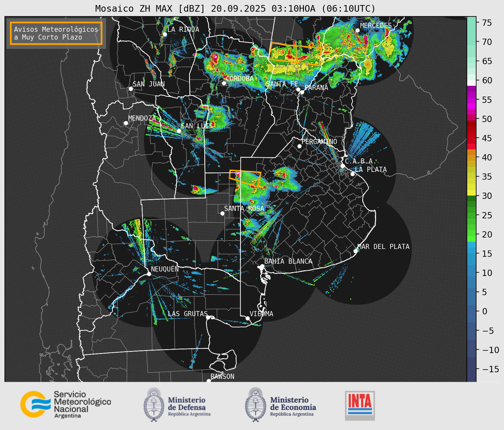The height and width of the screenshot is (430, 504).
Task: Click the Servicio Meteorológico Nacional logo
Action: (65, 404)
